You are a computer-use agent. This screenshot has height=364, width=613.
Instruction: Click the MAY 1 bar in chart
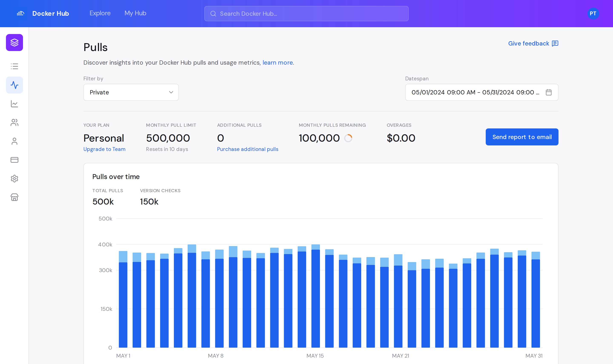(123, 299)
